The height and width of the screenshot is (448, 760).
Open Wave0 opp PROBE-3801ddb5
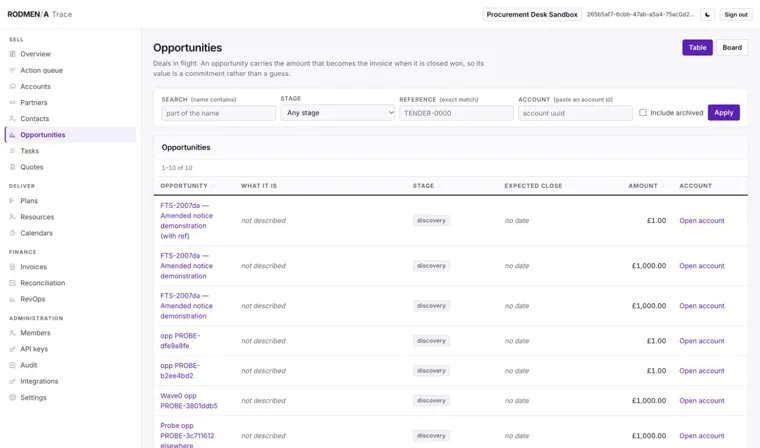[x=189, y=401]
